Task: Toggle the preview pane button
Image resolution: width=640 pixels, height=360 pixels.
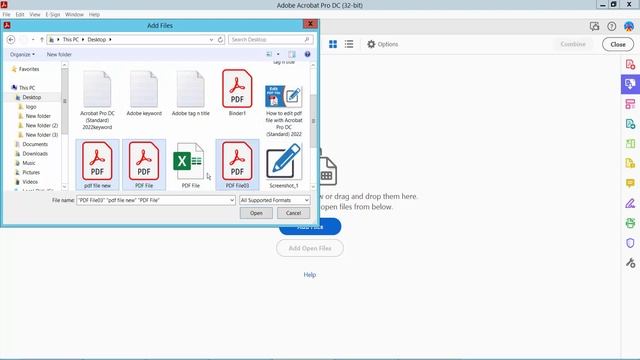Action: pos(292,54)
